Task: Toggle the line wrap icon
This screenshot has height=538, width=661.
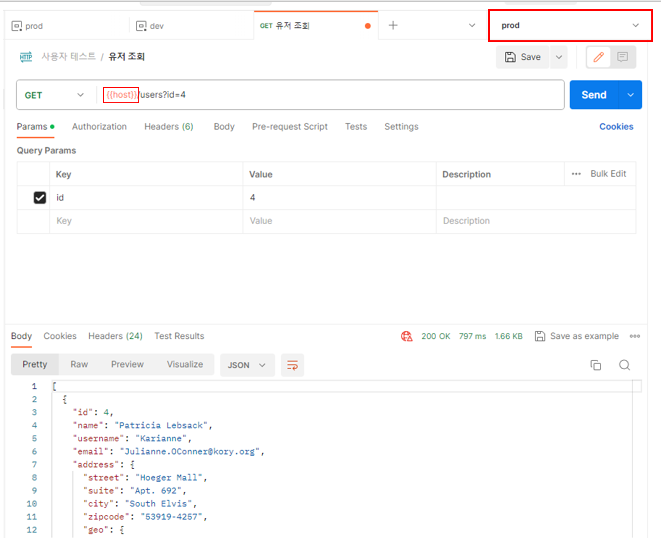Action: coord(292,365)
